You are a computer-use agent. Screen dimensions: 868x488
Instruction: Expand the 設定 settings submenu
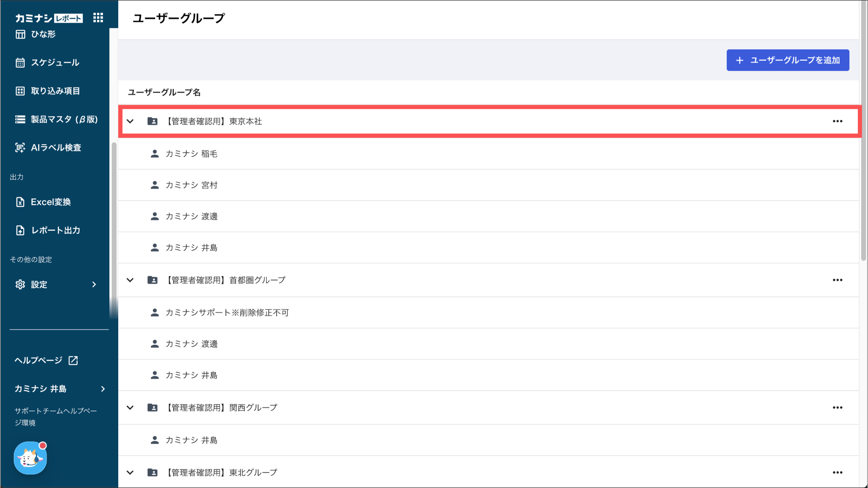(94, 284)
